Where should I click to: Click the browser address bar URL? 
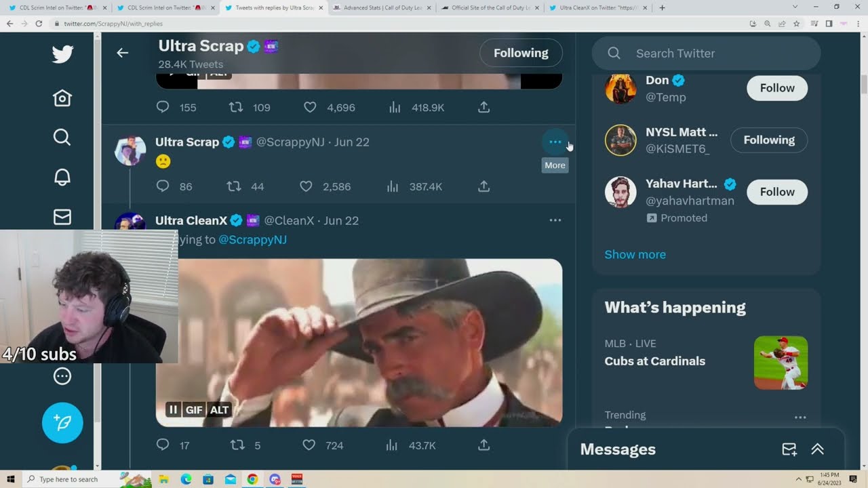pyautogui.click(x=113, y=24)
